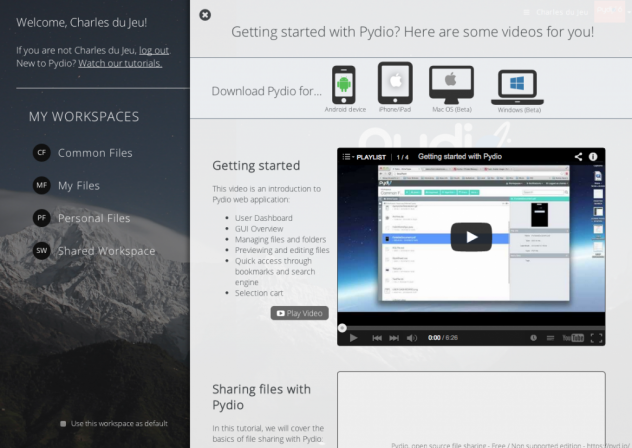Click the 'log out' link
The height and width of the screenshot is (448, 632).
[153, 50]
